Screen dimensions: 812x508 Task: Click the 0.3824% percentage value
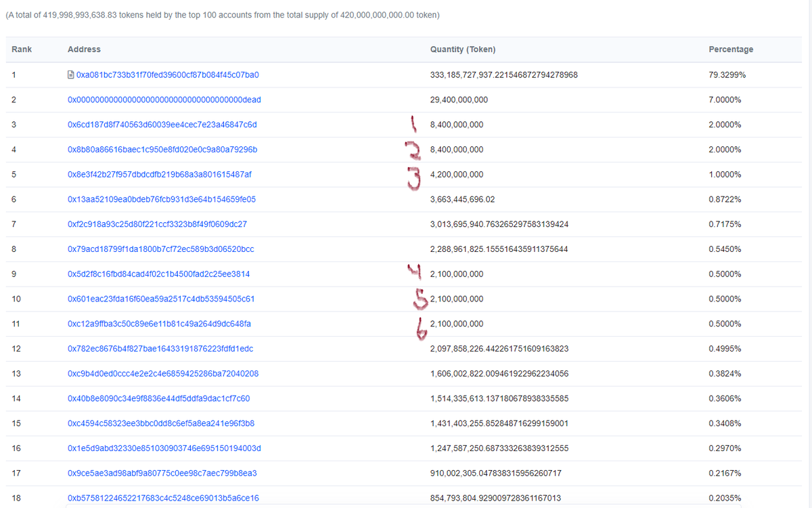[725, 373]
